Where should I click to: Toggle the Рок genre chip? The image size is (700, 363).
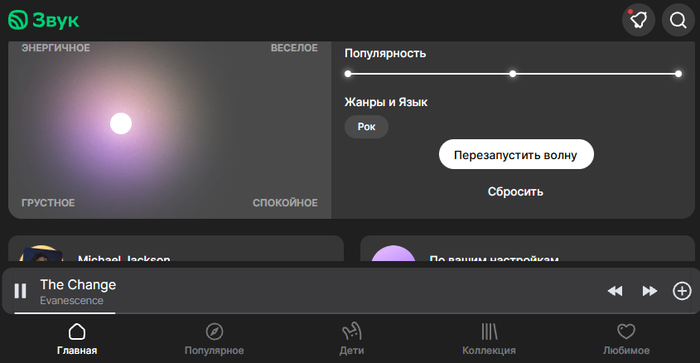[x=367, y=127]
